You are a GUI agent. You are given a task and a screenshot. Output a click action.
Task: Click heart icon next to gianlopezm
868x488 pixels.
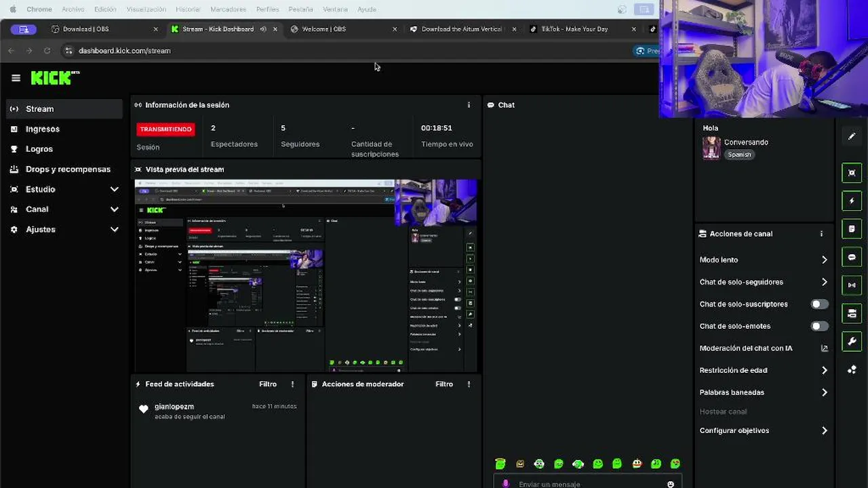pyautogui.click(x=143, y=409)
